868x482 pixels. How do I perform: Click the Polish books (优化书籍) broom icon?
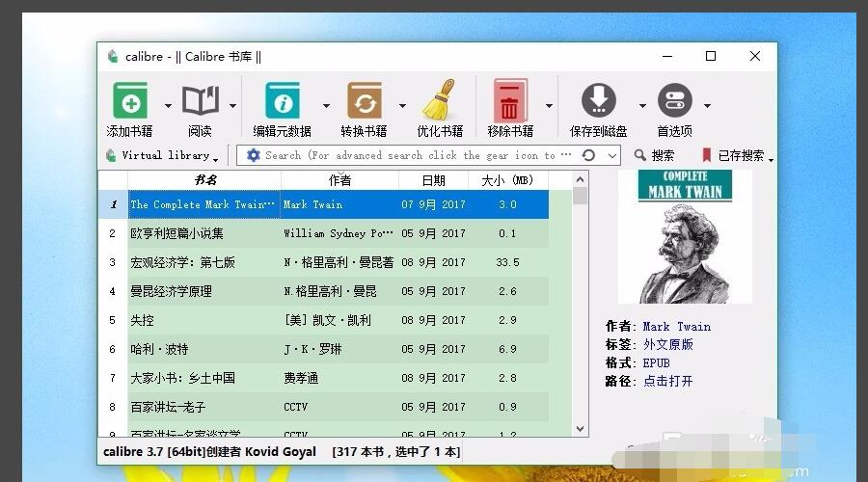tap(440, 99)
